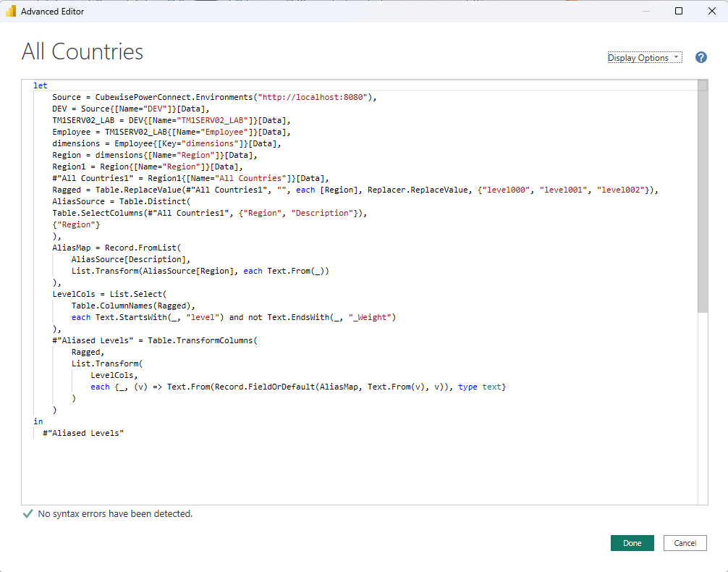This screenshot has height=572, width=728.
Task: Click Table.TransformColumns in Aliased Levels line
Action: click(x=200, y=340)
